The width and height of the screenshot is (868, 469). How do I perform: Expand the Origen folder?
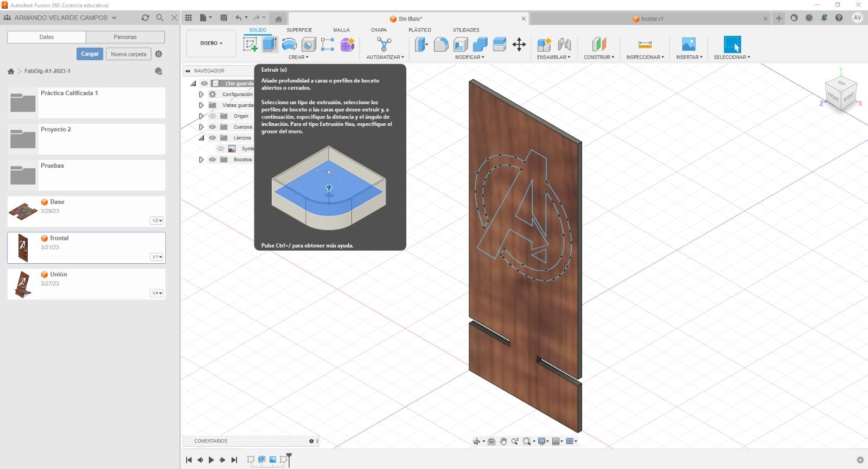point(201,116)
